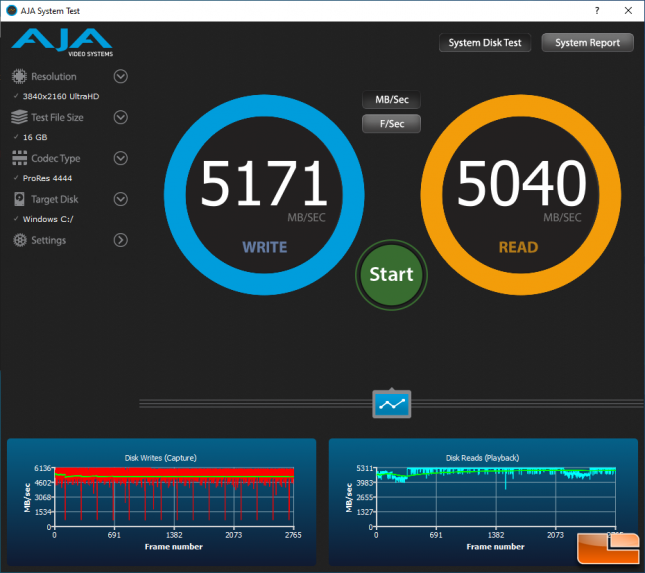645x573 pixels.
Task: Switch units to MB/Sec
Action: pos(392,100)
